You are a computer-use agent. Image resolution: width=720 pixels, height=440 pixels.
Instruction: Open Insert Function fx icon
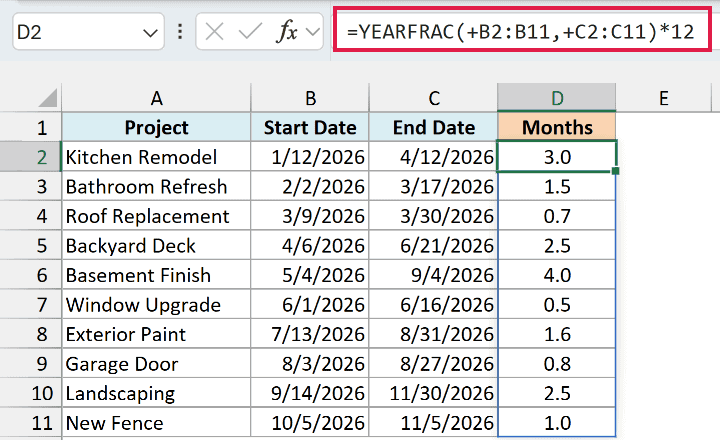[287, 32]
